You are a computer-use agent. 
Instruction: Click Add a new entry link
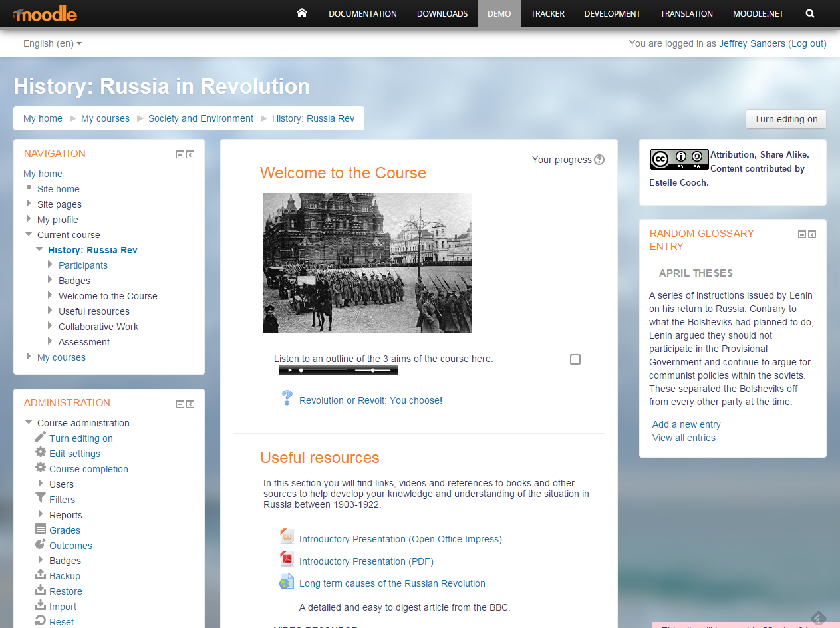(686, 424)
